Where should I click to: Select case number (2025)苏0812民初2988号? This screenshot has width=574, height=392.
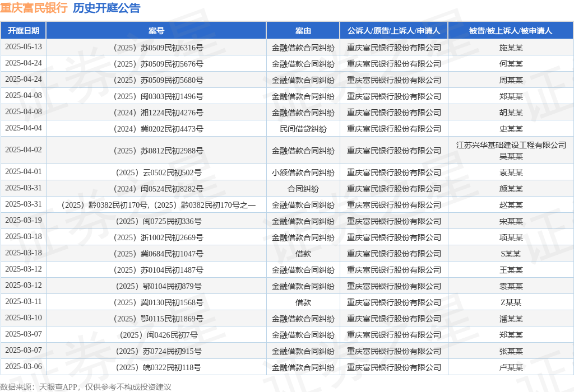point(159,151)
